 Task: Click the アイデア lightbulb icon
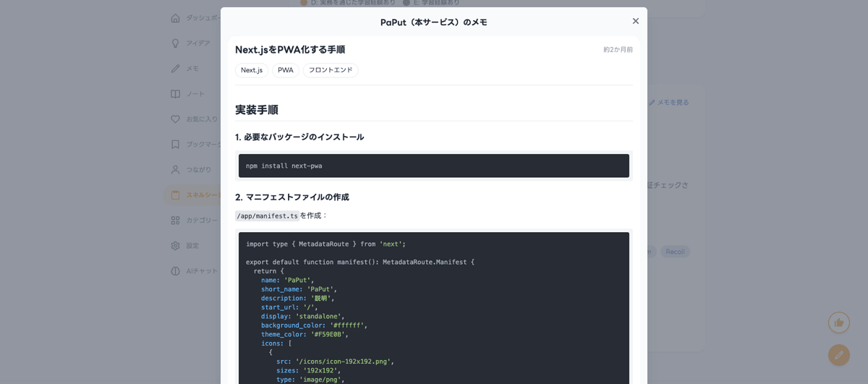(x=175, y=43)
